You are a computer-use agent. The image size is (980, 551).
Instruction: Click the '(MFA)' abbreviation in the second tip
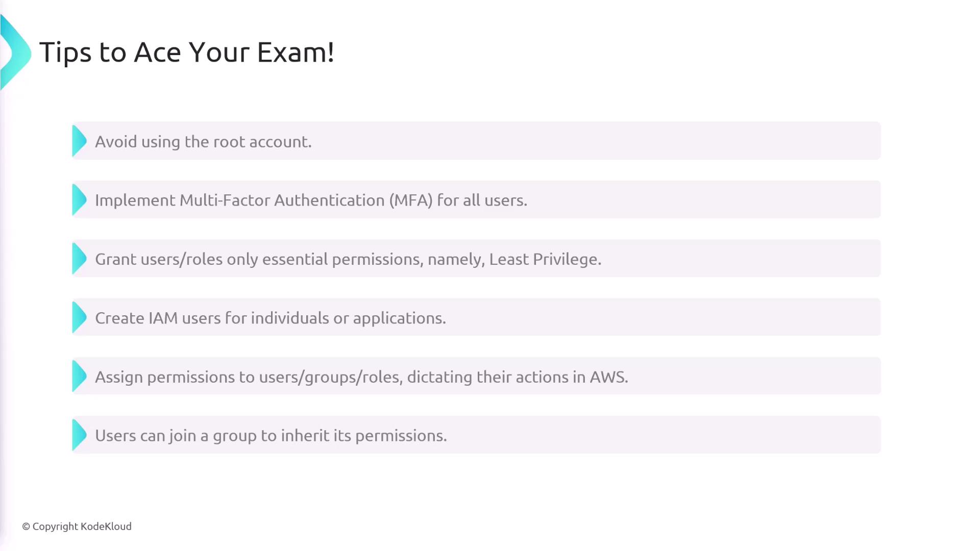[x=411, y=201]
